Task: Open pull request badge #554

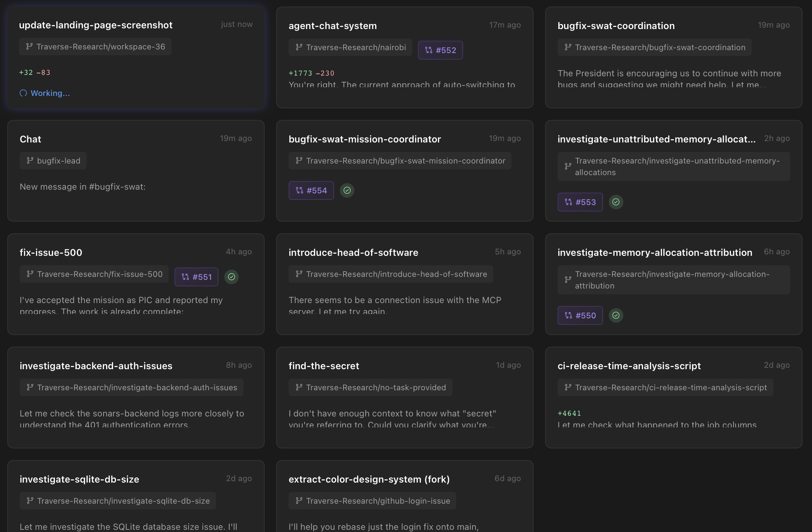Action: point(311,190)
